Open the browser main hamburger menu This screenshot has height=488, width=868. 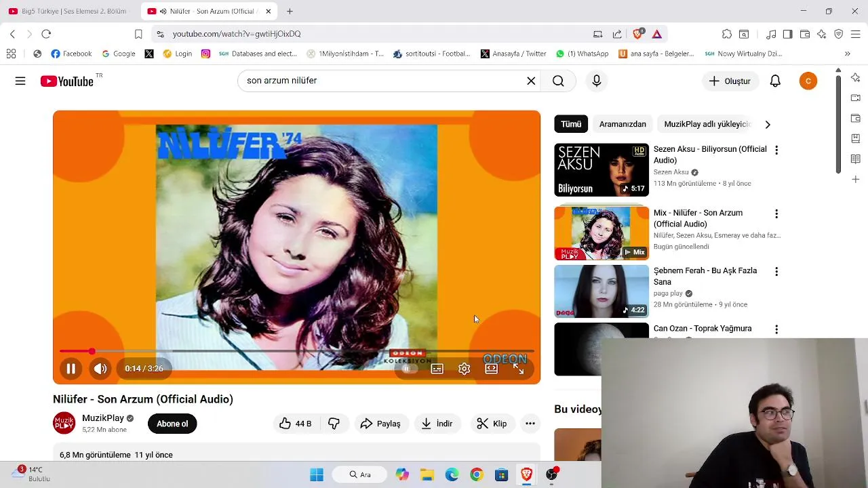click(856, 34)
